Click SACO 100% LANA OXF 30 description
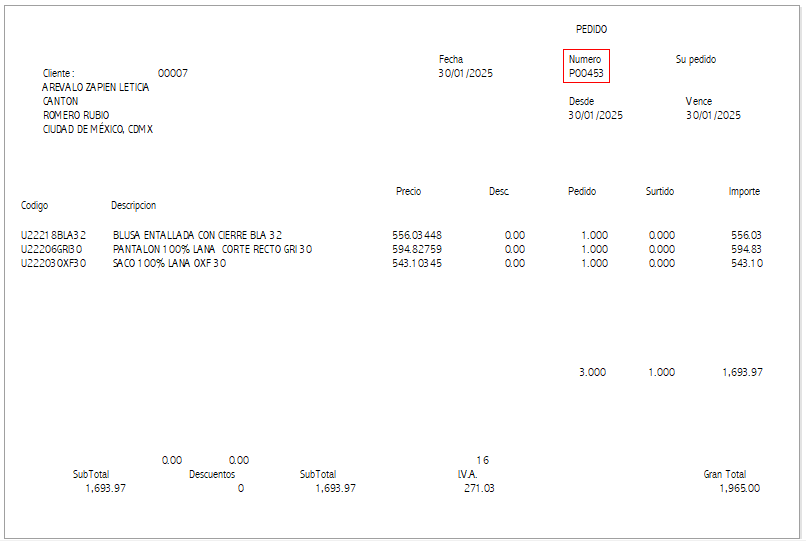Viewport: 806px width, 544px height. (x=170, y=263)
